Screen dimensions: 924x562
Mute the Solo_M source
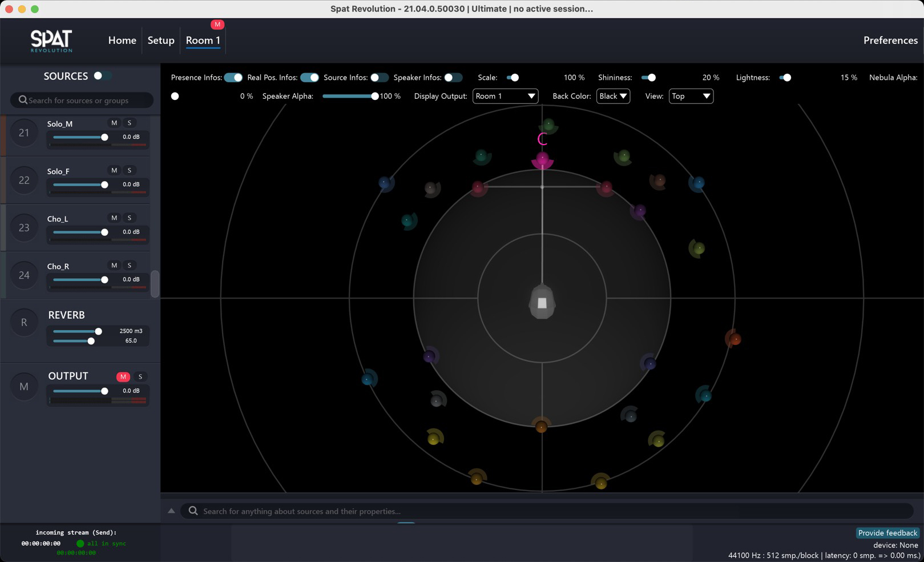[x=114, y=123]
